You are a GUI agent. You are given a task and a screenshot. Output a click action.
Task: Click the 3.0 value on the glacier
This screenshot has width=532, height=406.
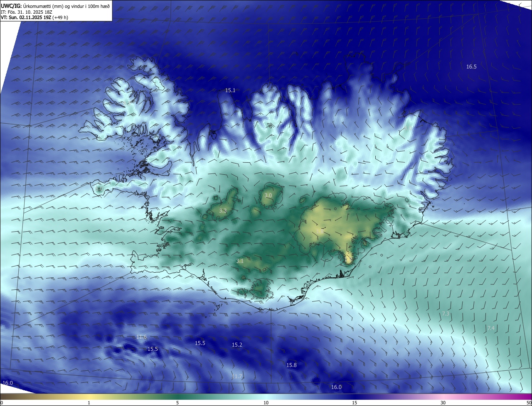268,196
